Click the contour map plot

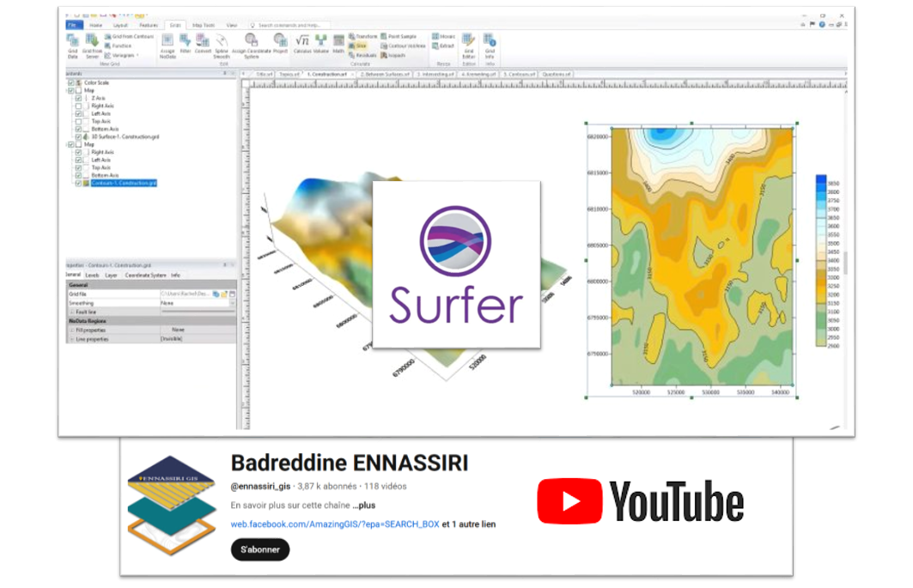tap(703, 256)
